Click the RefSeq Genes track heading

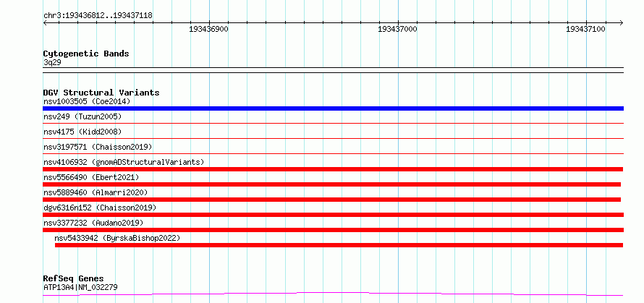(73, 279)
